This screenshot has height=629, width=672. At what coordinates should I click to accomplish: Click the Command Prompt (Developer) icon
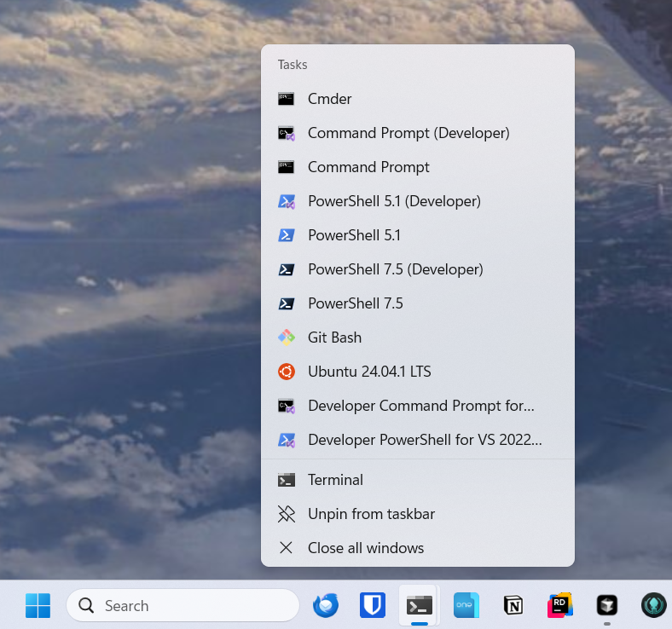coord(287,133)
